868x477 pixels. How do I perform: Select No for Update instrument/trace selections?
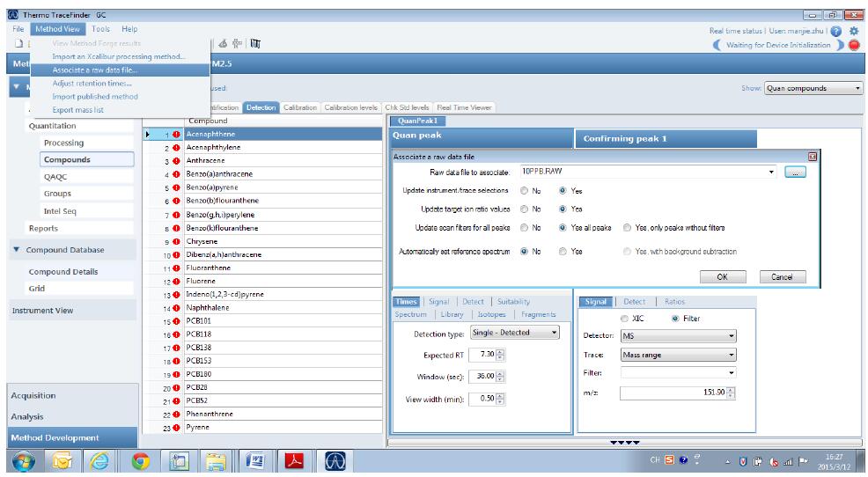click(x=525, y=191)
